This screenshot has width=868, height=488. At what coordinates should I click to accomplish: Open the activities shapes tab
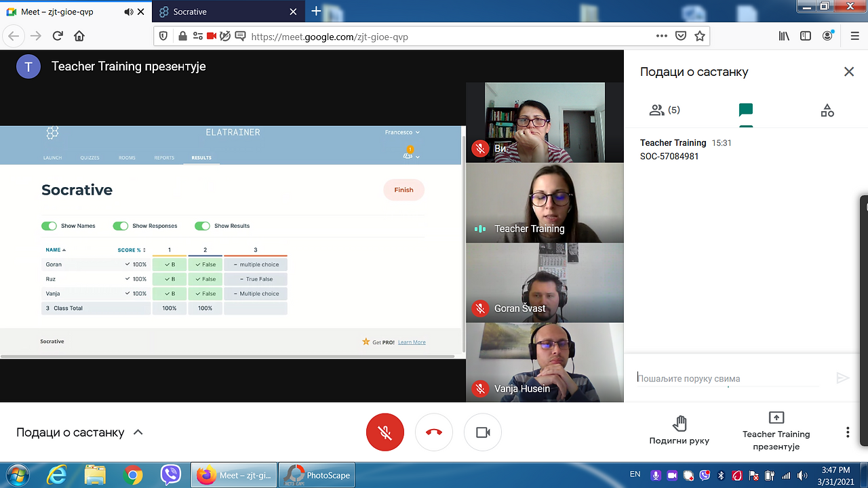[827, 110]
